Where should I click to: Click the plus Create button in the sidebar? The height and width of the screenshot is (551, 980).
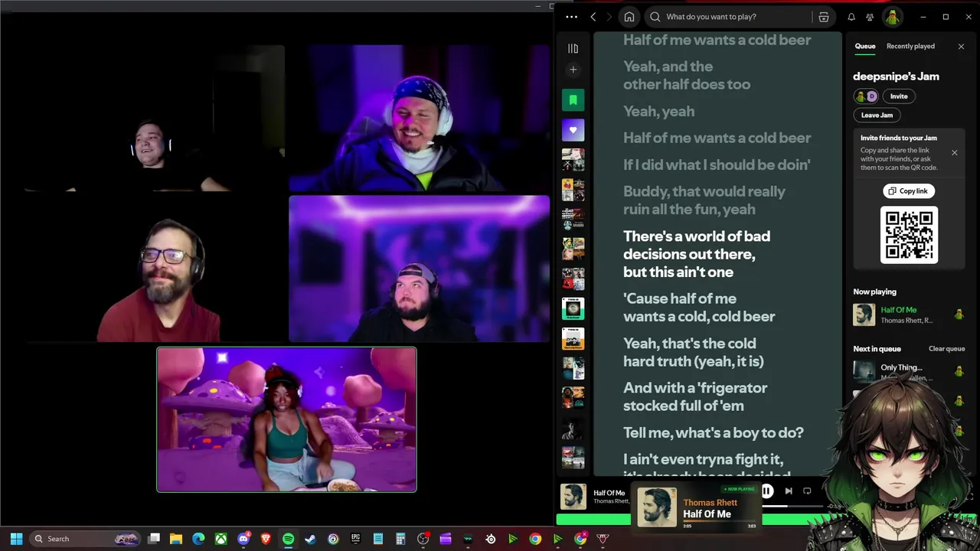573,70
